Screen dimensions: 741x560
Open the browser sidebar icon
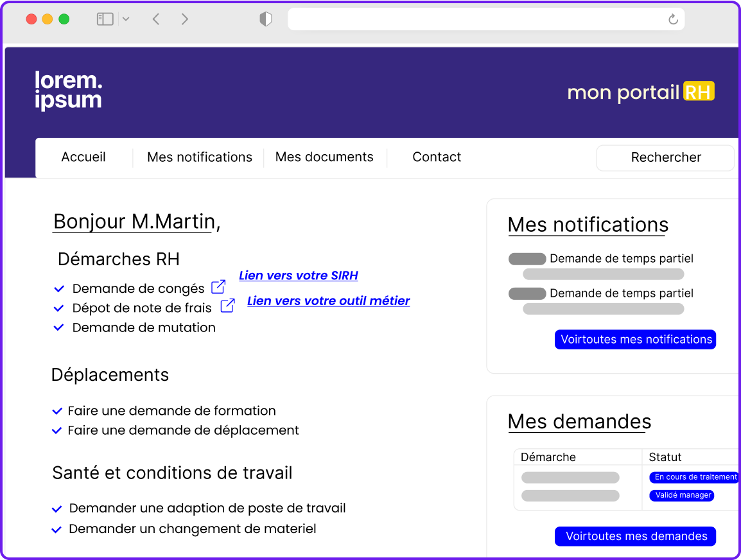click(x=104, y=19)
